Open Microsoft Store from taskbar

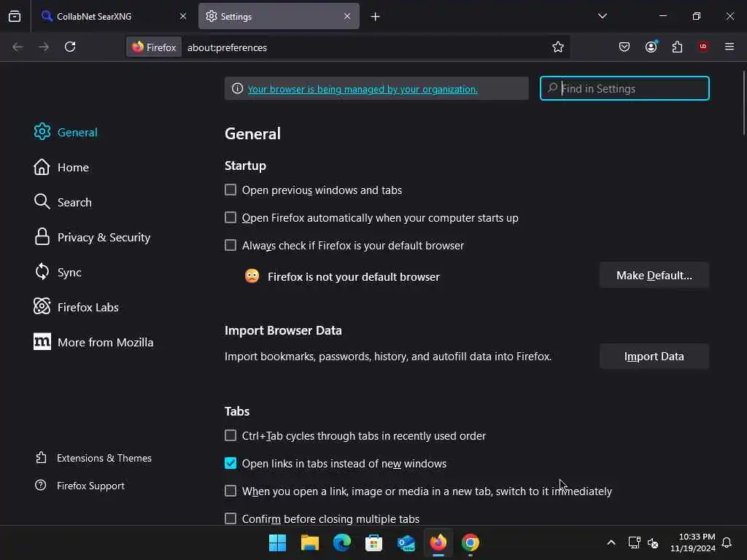point(374,542)
